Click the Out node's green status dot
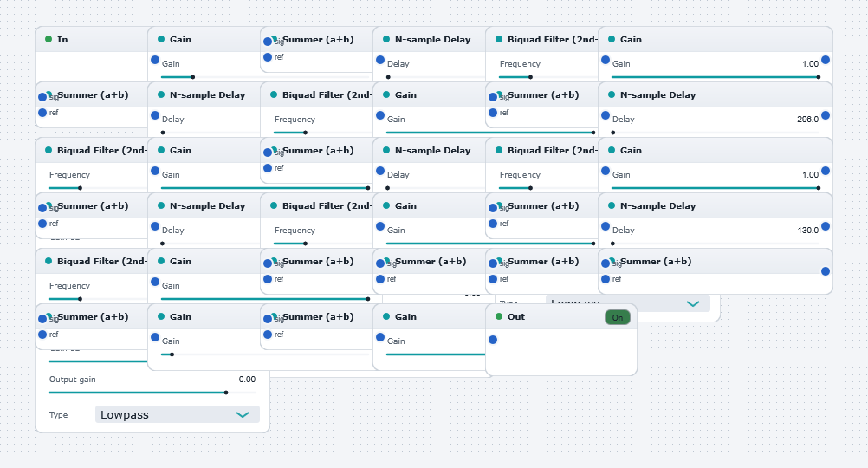Screen dimensions: 868x468 [499, 317]
